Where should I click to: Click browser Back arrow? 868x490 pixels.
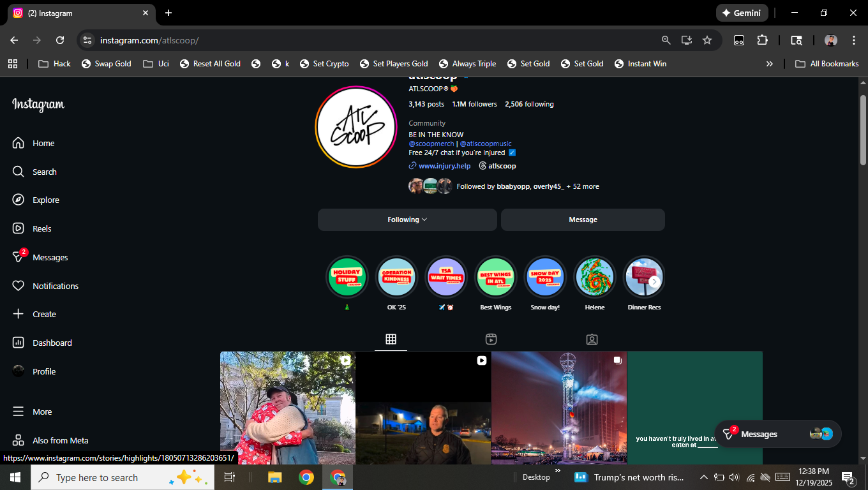(14, 40)
